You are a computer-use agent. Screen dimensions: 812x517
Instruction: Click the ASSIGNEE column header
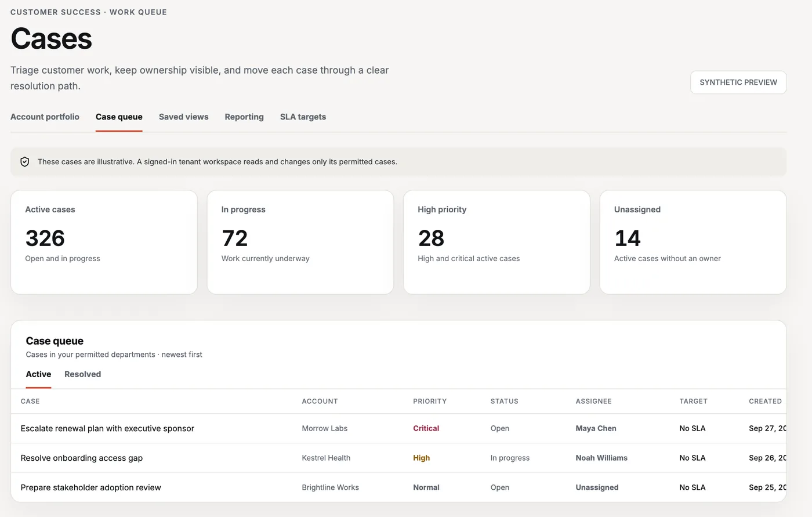click(593, 402)
